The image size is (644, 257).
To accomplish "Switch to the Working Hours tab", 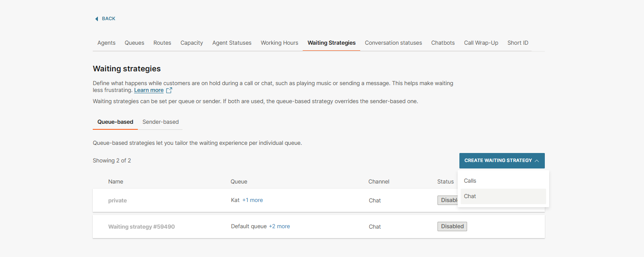I will (x=279, y=43).
